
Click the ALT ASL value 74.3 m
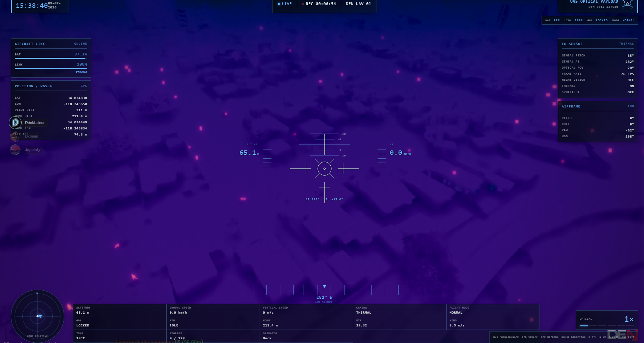click(80, 134)
